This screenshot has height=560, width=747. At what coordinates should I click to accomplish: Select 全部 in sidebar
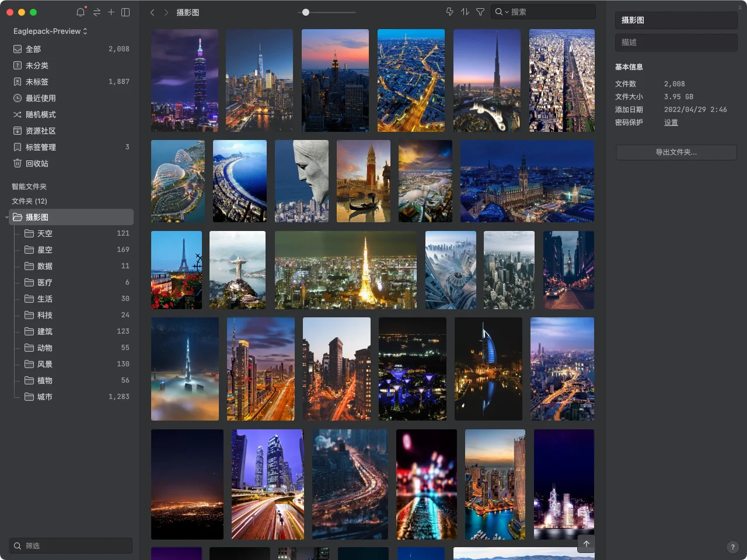pyautogui.click(x=71, y=49)
